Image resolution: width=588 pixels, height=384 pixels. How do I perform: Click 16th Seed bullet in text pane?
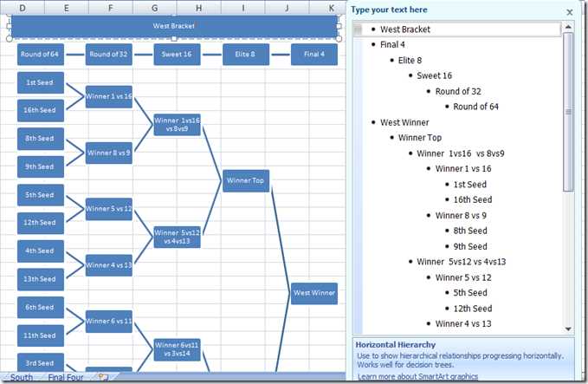click(473, 200)
